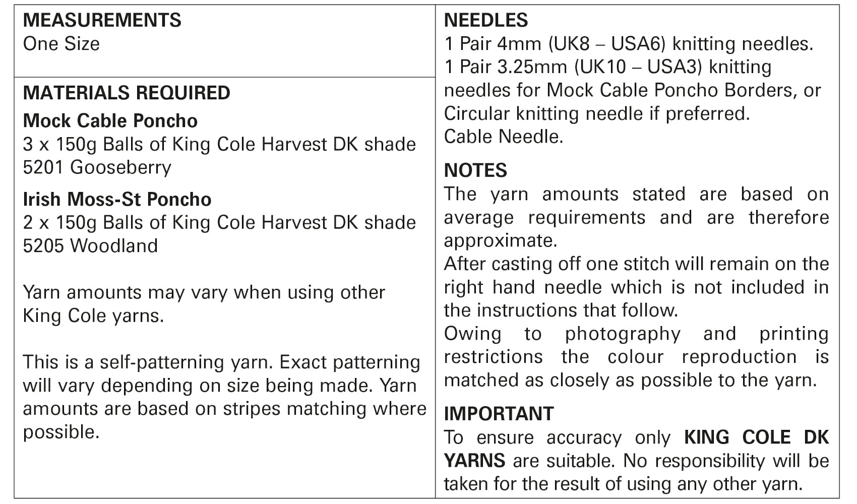
Task: Click the bold KING COLE DK text
Action: [756, 437]
